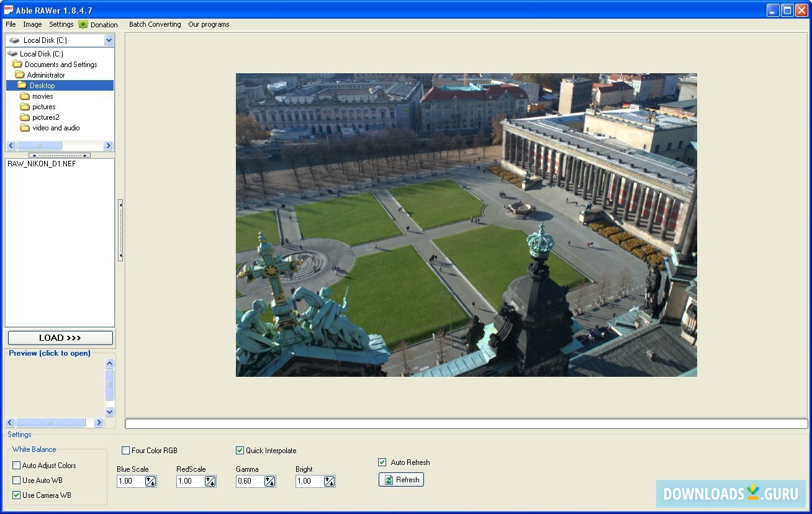Click the folder tree's right scroll arrow
Screen dimensions: 812x514
click(x=108, y=146)
